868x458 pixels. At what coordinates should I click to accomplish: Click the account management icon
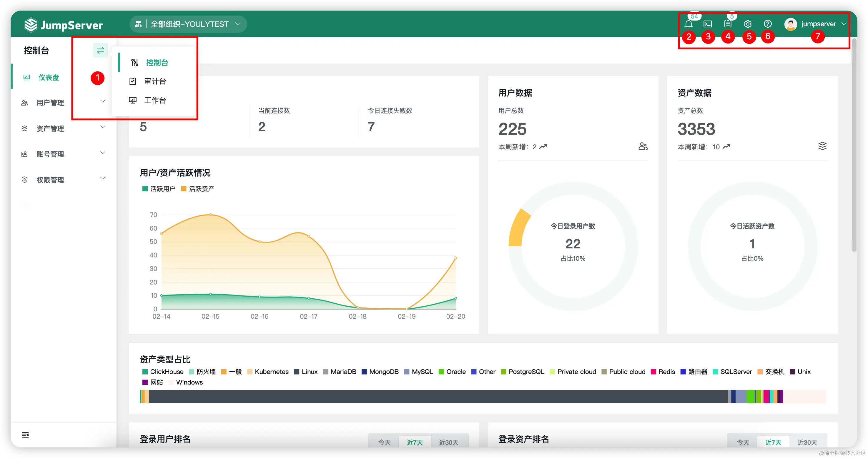[x=25, y=154]
